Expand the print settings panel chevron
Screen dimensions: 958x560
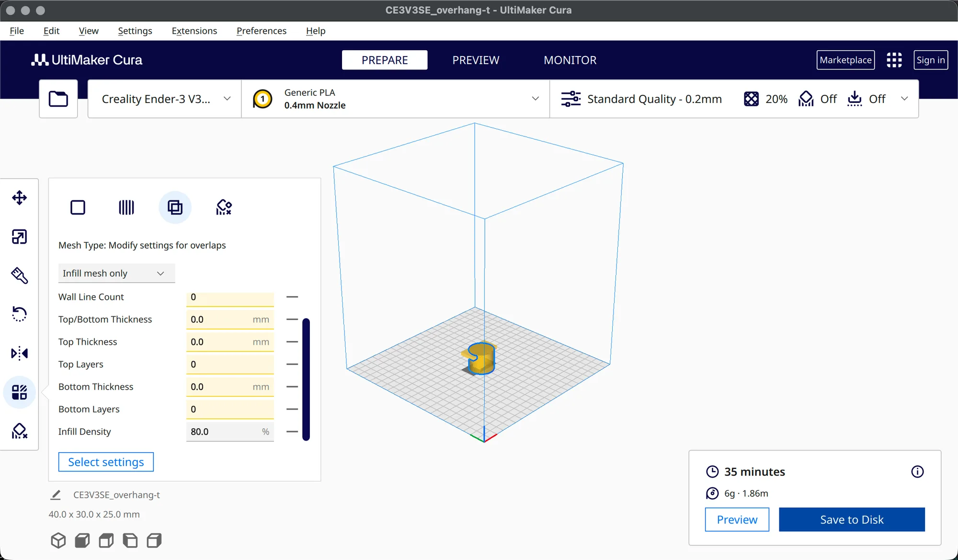(904, 99)
